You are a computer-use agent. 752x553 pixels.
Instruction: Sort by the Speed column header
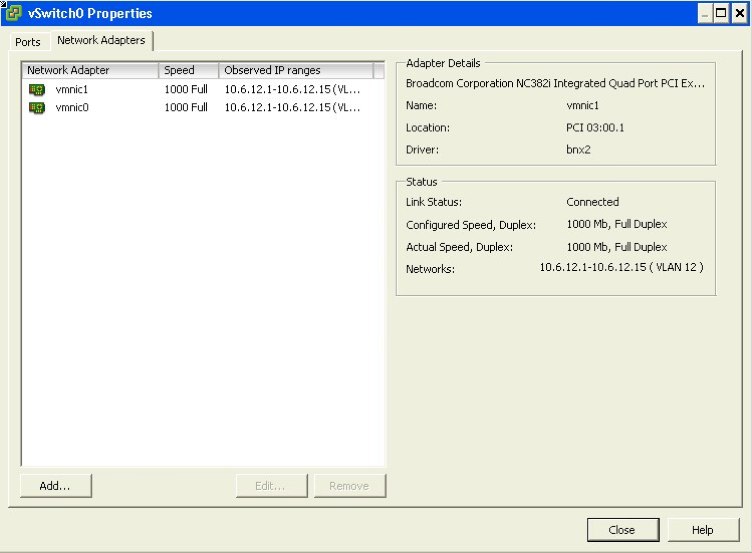[188, 70]
